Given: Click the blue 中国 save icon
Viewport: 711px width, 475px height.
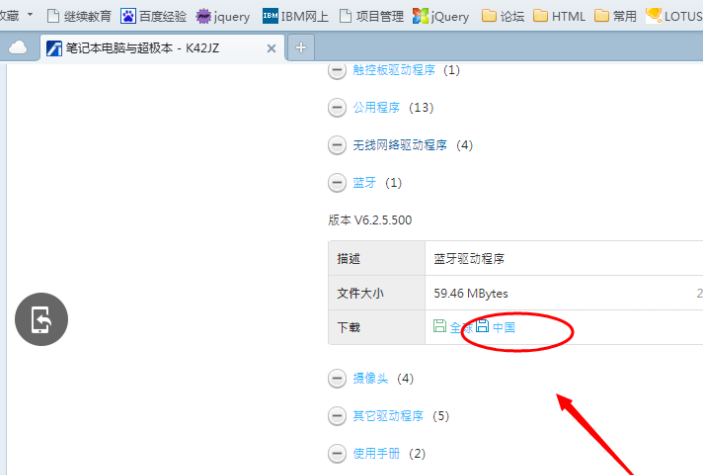Looking at the screenshot, I should pos(482,326).
